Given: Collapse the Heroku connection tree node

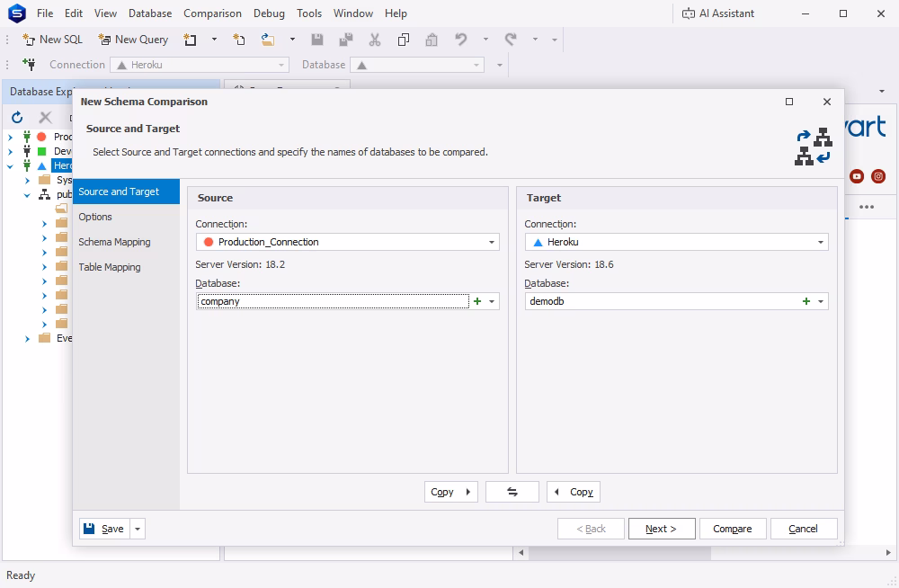Looking at the screenshot, I should click(x=10, y=165).
